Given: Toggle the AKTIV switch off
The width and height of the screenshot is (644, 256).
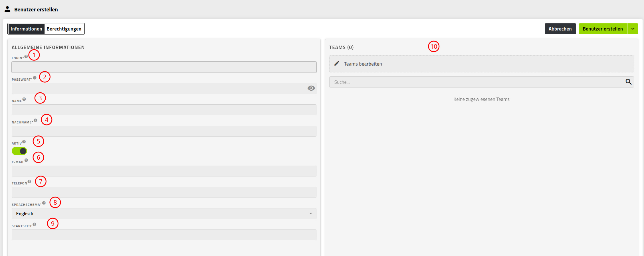Looking at the screenshot, I should coord(19,151).
